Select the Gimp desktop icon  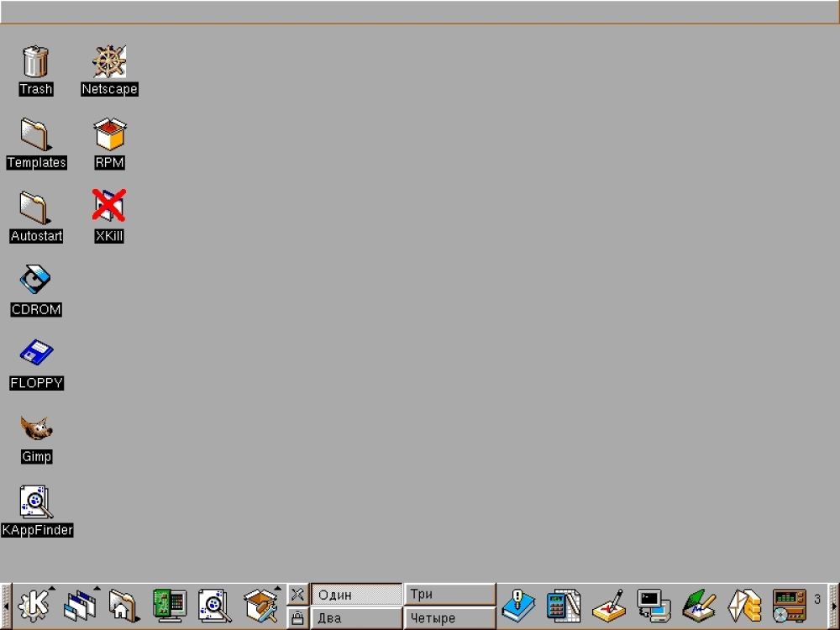[36, 438]
